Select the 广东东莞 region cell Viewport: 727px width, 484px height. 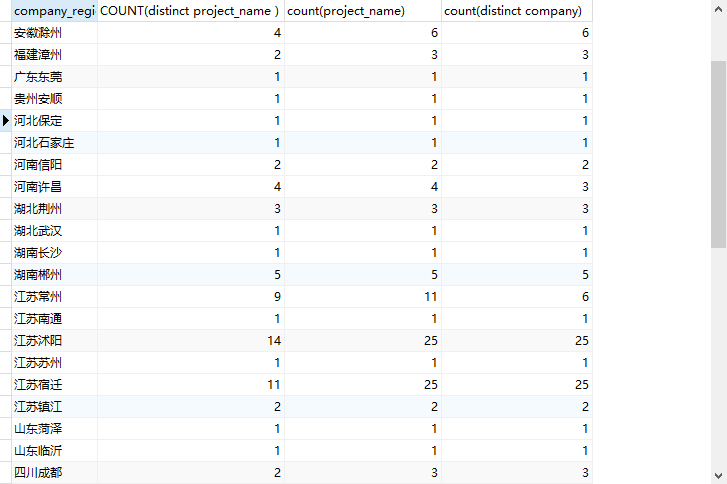(x=54, y=76)
